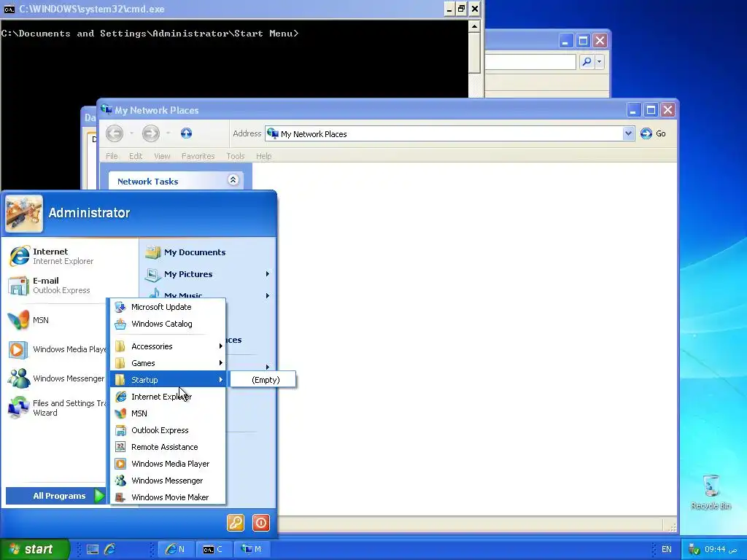Image resolution: width=747 pixels, height=560 pixels.
Task: Expand the My Pictures submenu arrow
Action: coord(267,274)
